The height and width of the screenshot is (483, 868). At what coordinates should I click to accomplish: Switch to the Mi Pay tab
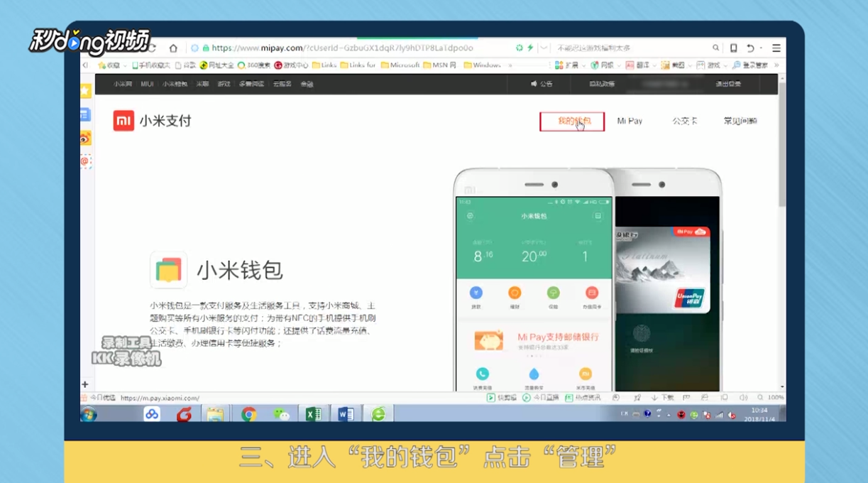point(630,121)
